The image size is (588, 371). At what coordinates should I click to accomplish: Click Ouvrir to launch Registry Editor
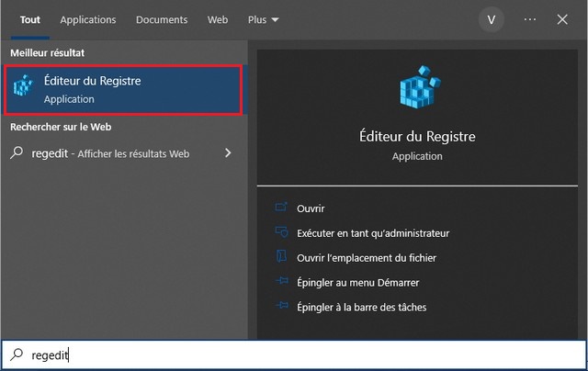(x=311, y=208)
